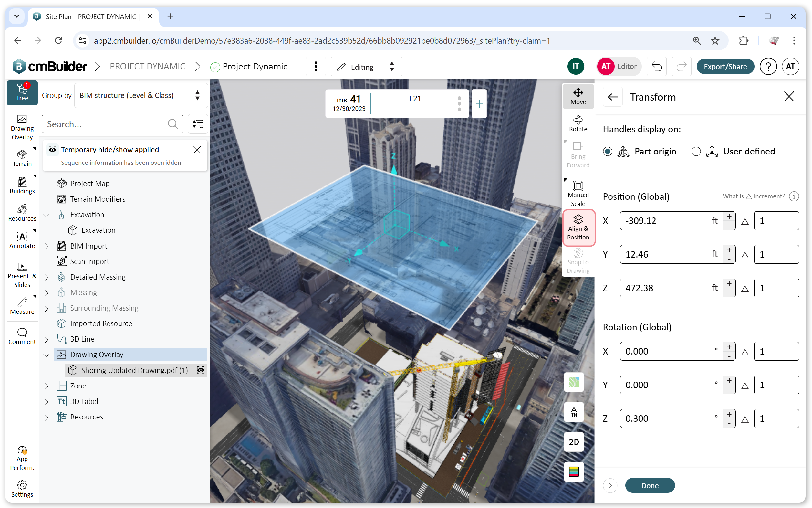Viewport: 812px width, 508px height.
Task: Increase Position X with plus stepper
Action: click(x=729, y=217)
